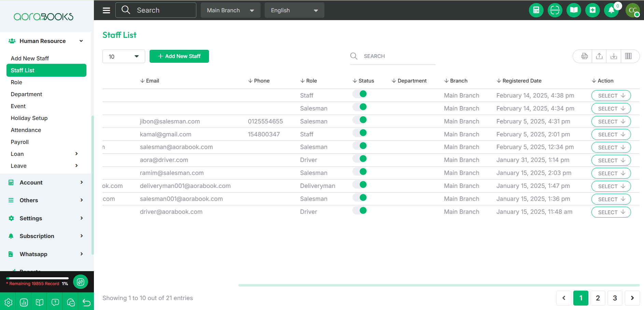Open the Holiday Setup sidebar item
The width and height of the screenshot is (644, 310).
point(29,118)
